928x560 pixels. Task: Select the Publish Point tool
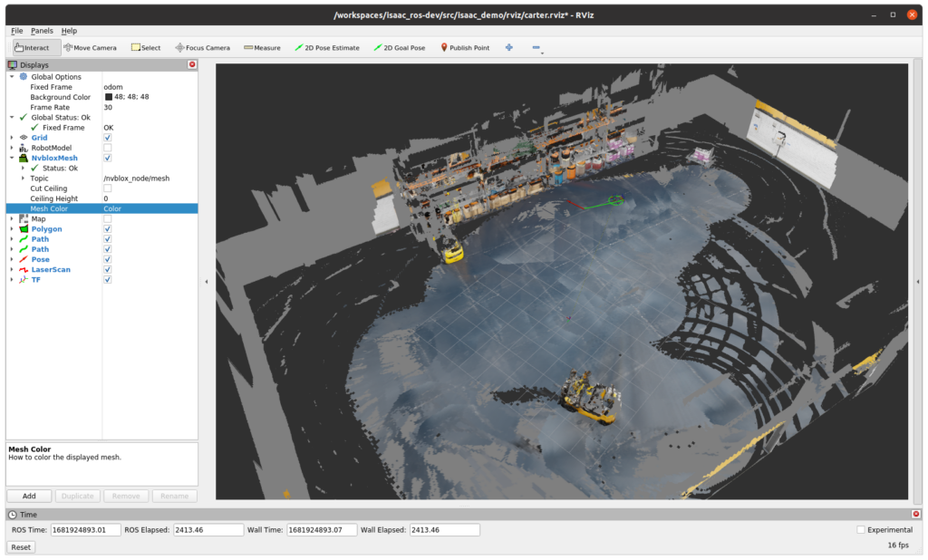click(x=465, y=47)
